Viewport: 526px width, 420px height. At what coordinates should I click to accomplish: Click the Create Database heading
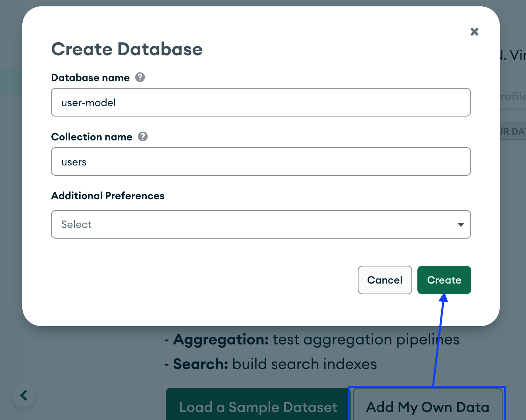click(127, 49)
